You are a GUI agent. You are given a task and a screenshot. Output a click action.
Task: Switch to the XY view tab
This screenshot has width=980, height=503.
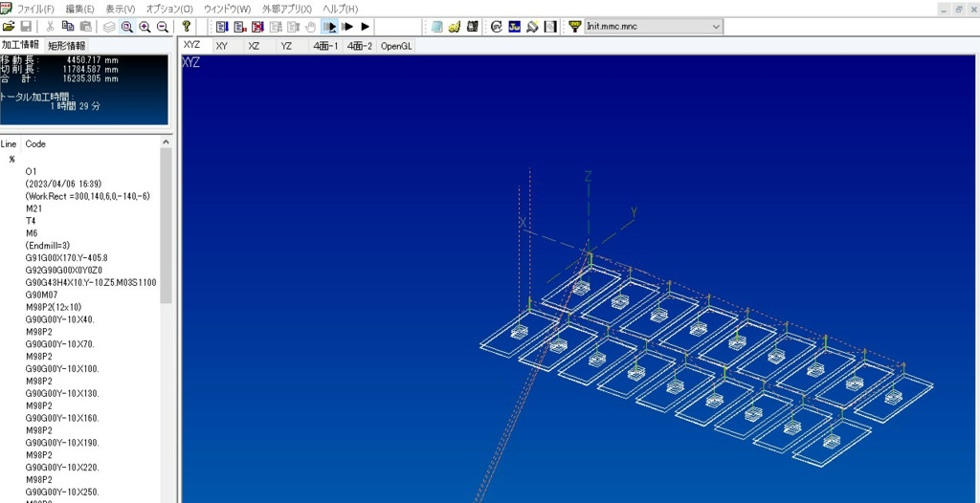click(222, 45)
